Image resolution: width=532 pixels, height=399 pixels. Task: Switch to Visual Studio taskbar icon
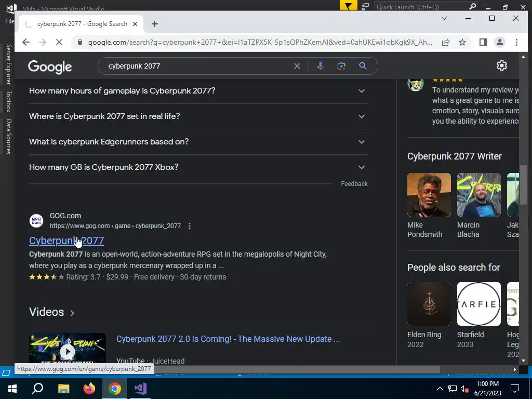point(140,389)
